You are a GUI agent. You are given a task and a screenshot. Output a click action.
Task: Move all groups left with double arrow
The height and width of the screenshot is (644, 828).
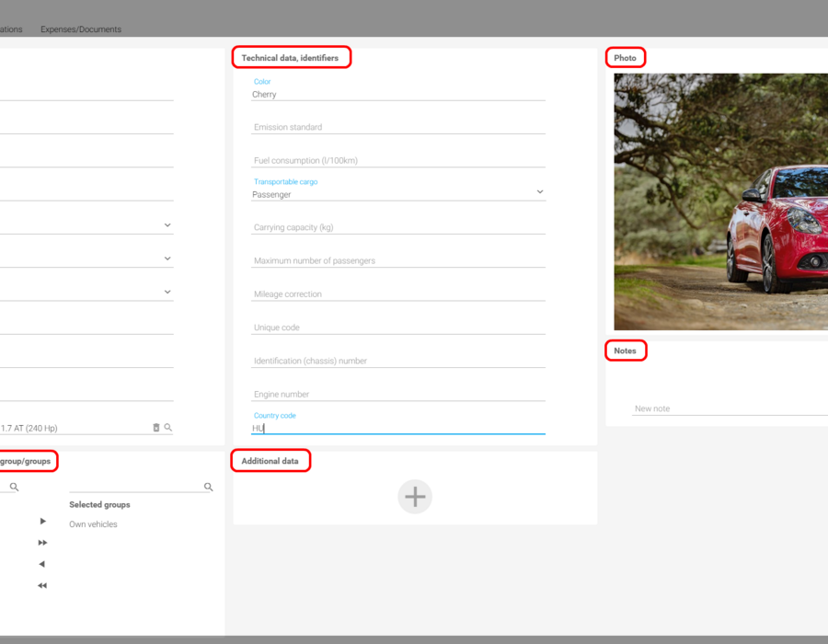coord(42,585)
